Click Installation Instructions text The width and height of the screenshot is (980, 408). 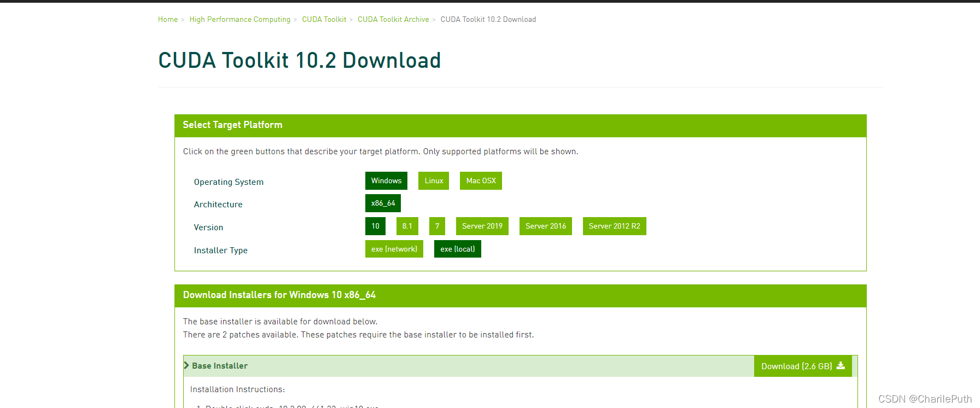(237, 389)
